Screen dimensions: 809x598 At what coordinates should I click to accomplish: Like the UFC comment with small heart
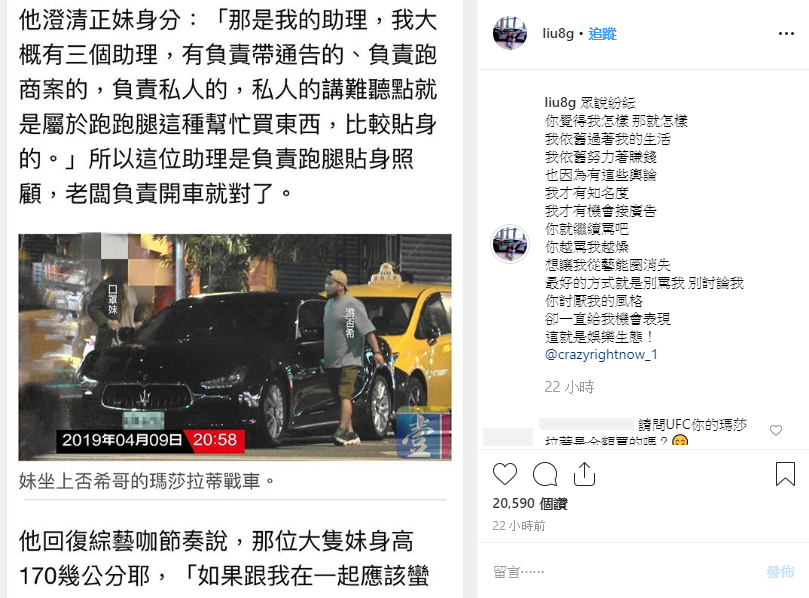tap(775, 430)
